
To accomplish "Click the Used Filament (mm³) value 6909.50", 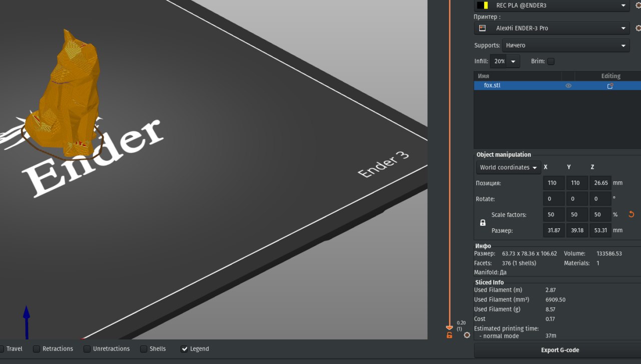I will [x=555, y=299].
